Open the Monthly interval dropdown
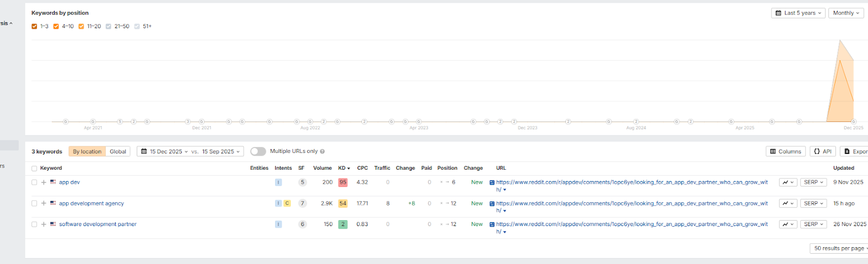Image resolution: width=868 pixels, height=264 pixels. [846, 13]
